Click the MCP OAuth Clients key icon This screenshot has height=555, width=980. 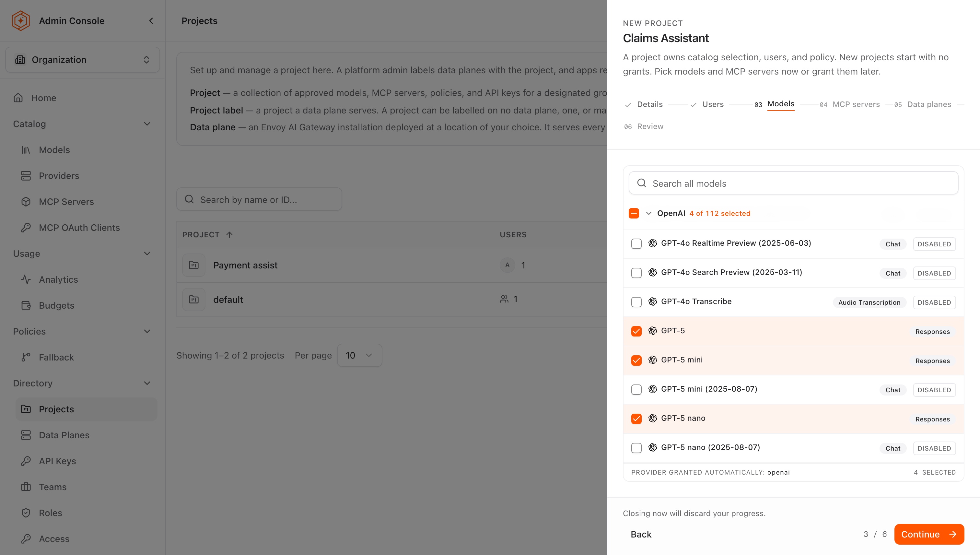[x=26, y=228]
